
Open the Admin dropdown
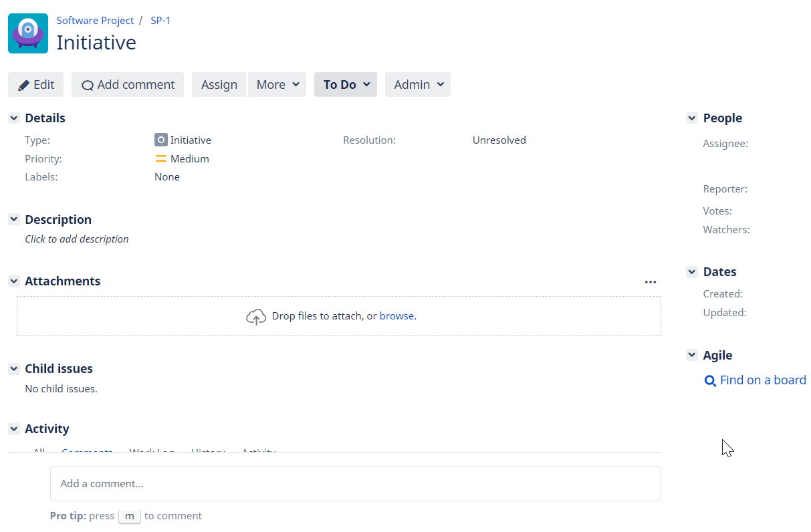pyautogui.click(x=417, y=84)
